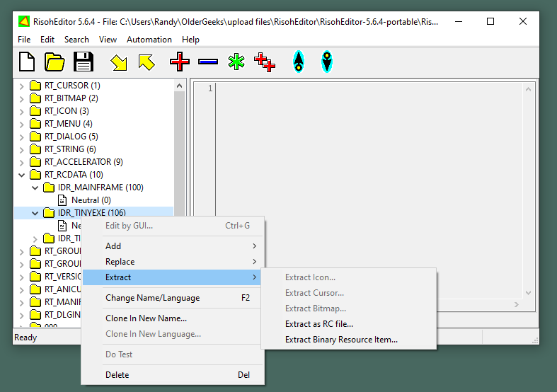Click the yellow up-left arrow export icon

147,62
